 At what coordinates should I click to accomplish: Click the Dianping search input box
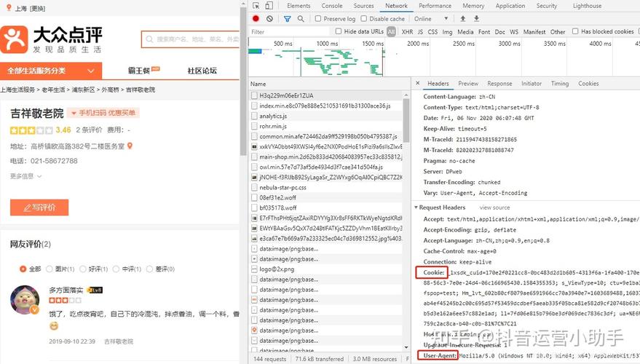(191, 39)
